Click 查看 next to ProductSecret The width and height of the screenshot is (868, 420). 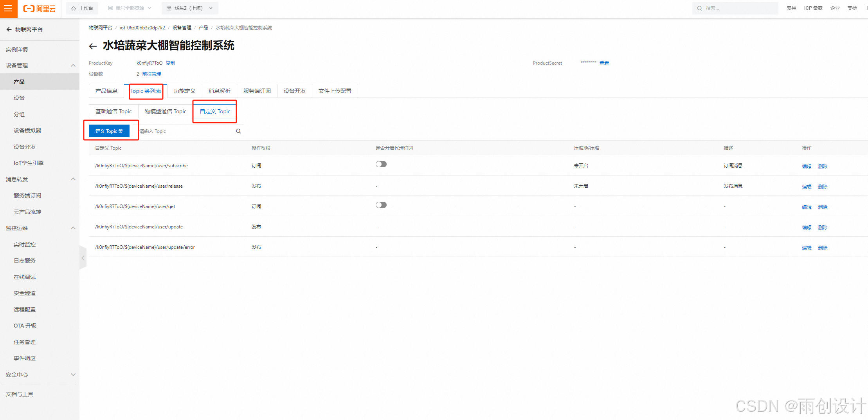[x=604, y=63]
